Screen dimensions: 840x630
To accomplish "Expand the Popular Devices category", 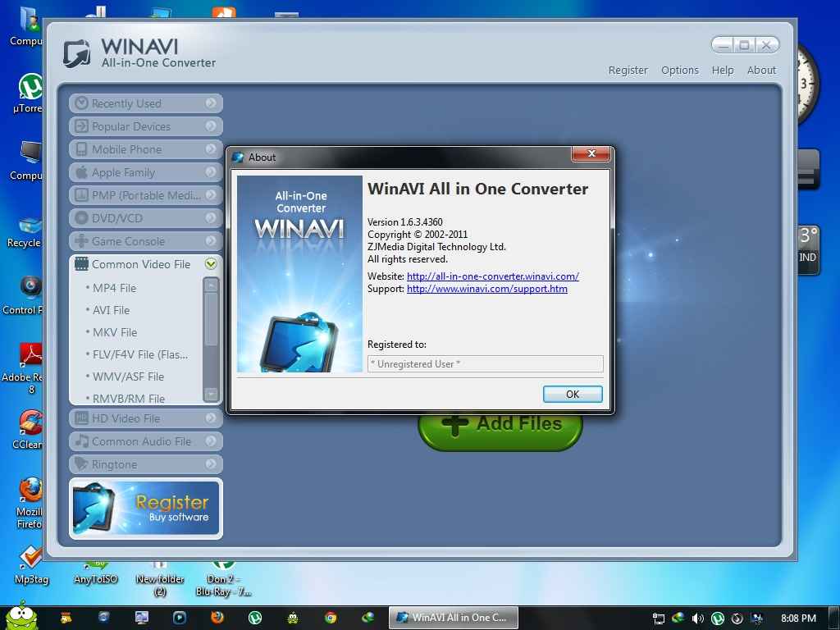I will [x=146, y=126].
